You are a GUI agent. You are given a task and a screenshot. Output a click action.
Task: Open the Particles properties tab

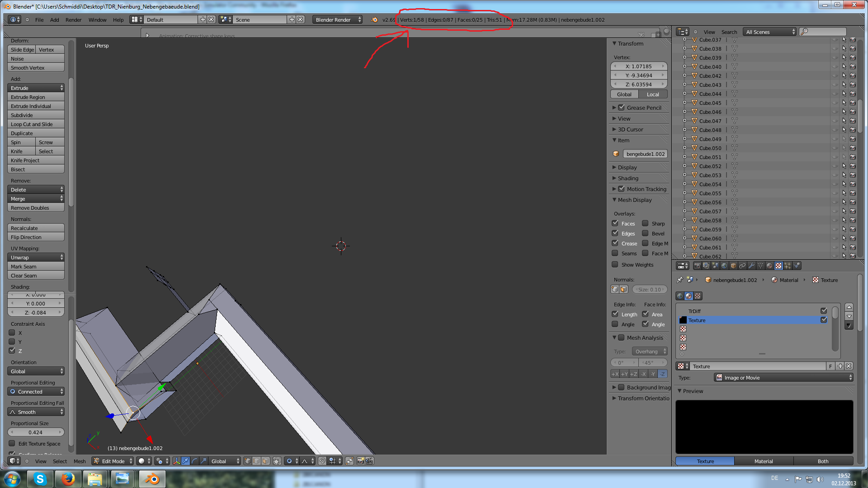[x=788, y=266]
